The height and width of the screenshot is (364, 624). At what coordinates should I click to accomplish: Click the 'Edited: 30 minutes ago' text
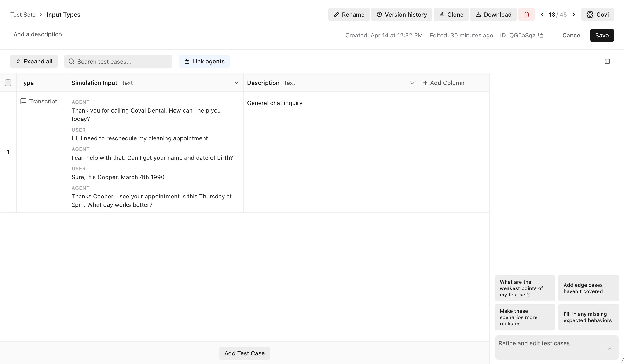pyautogui.click(x=461, y=35)
